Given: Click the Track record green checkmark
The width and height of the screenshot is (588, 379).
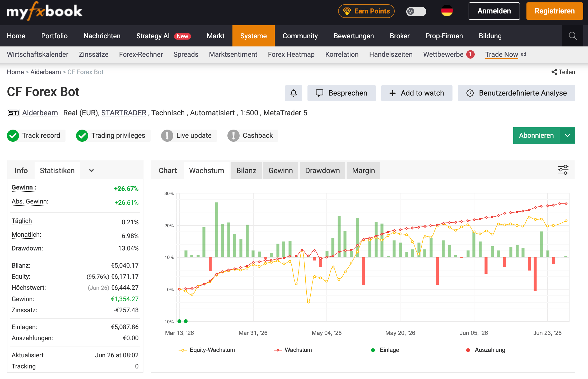Looking at the screenshot, I should click(13, 136).
